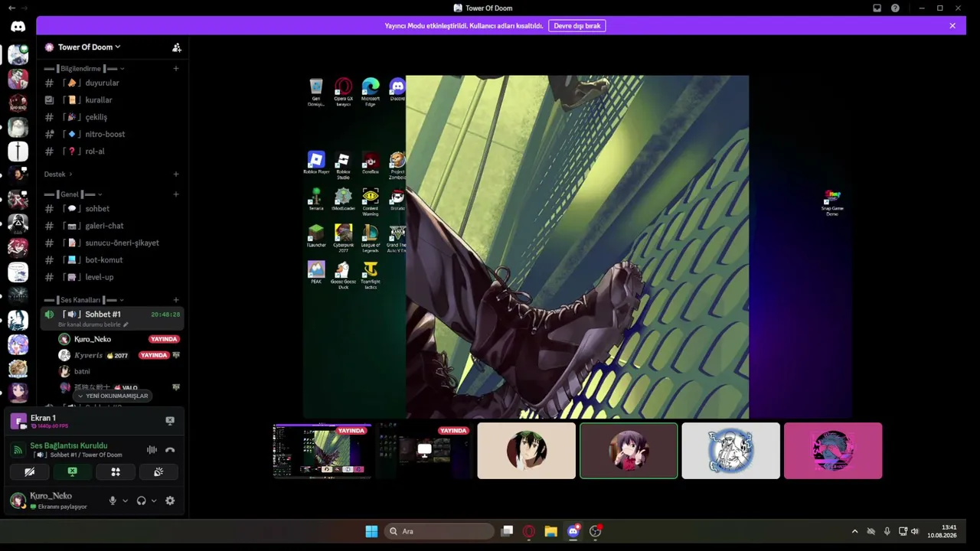Open Task View on the taskbar

507,531
